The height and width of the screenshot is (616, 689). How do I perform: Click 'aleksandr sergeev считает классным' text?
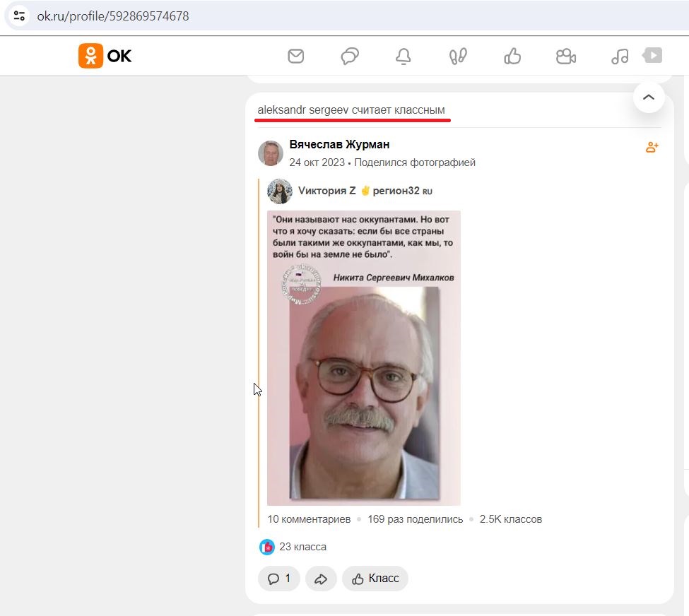click(351, 109)
